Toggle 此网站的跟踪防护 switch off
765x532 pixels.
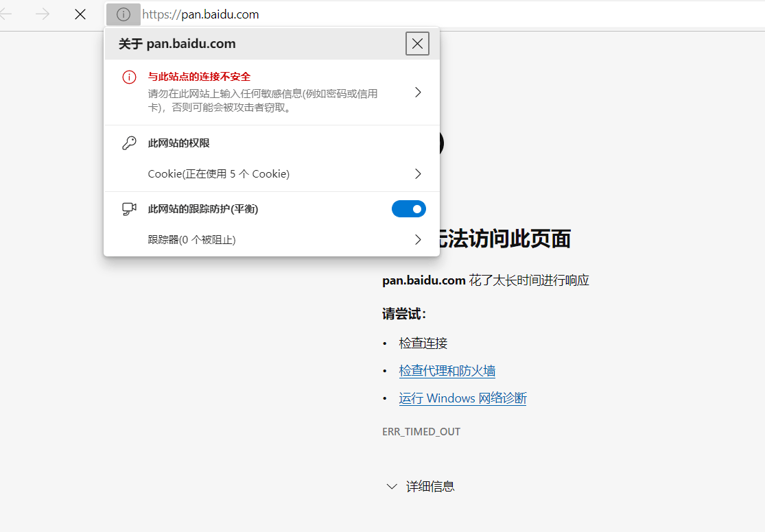(409, 208)
